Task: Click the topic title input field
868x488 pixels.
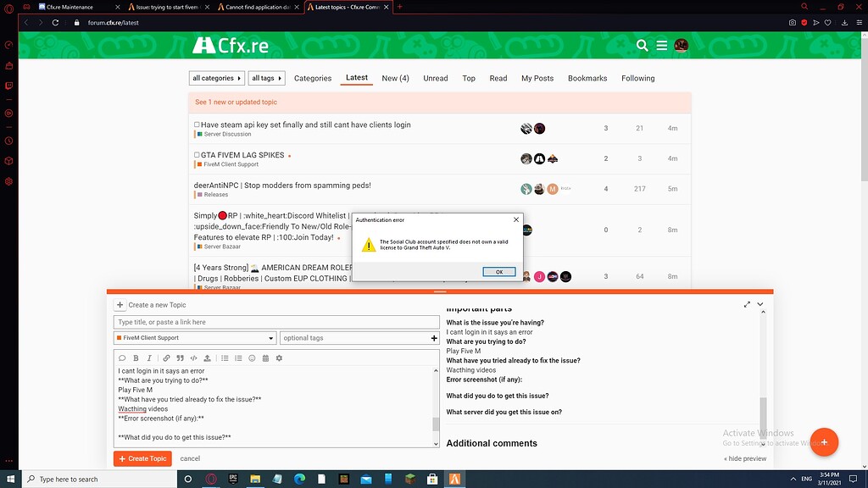Action: [276, 322]
